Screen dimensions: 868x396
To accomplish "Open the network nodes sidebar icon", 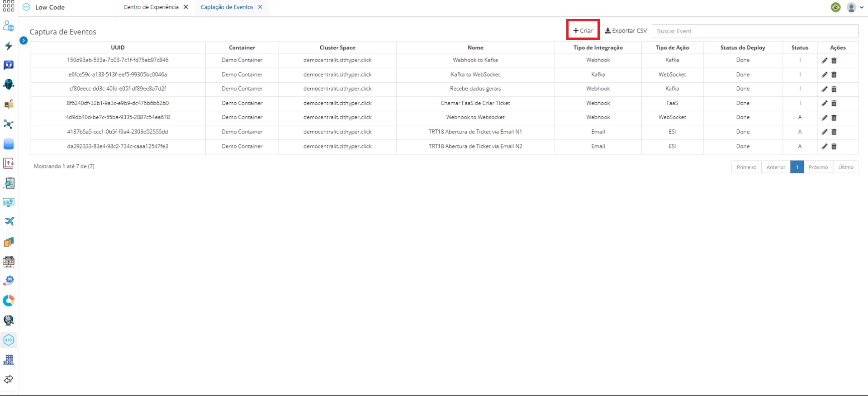I will click(x=9, y=124).
